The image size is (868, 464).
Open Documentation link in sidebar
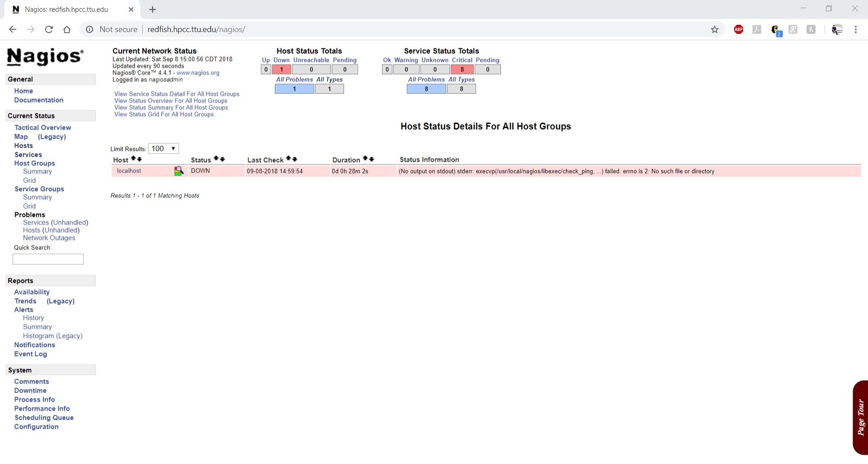[39, 100]
